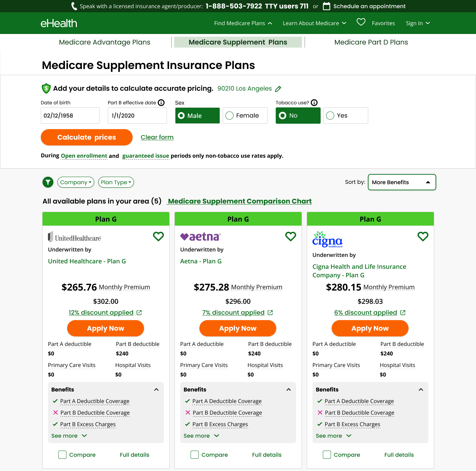The width and height of the screenshot is (476, 471).
Task: Open the Plan Type filter dropdown
Action: (116, 182)
